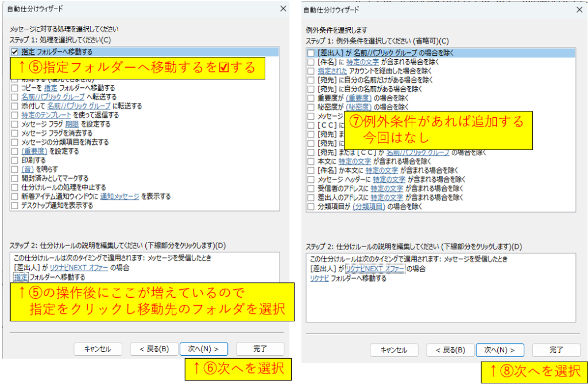The image size is (588, 384).
Task: Close the left 自動仕分けウィザード dialog
Action: [283, 9]
